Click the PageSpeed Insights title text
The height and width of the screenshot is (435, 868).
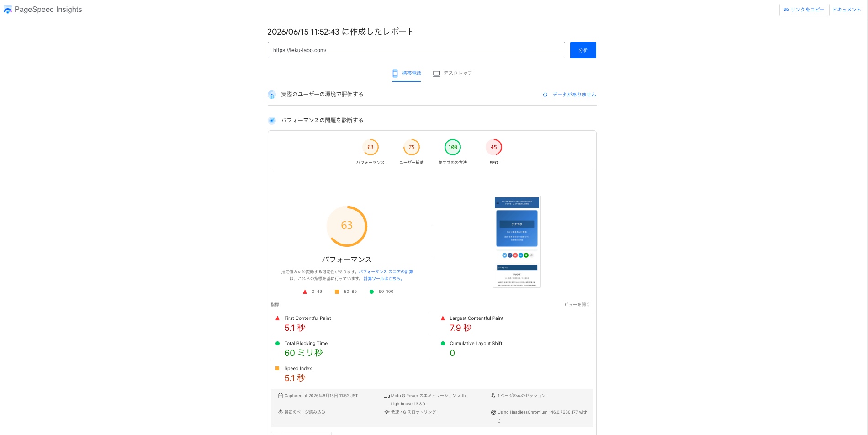(x=48, y=10)
